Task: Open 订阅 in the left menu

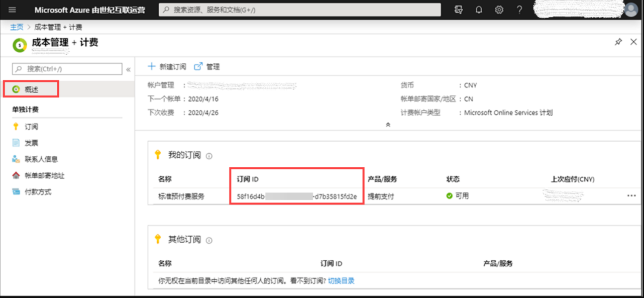Action: tap(31, 127)
